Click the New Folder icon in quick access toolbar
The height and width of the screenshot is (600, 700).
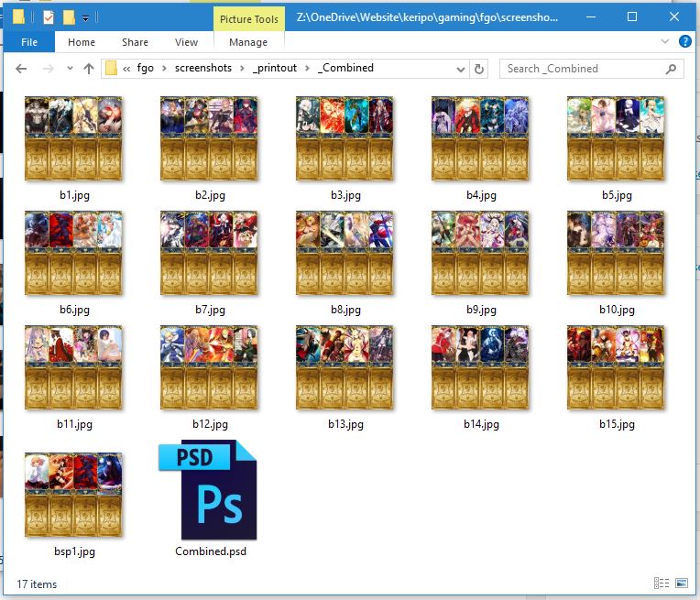coord(69,17)
